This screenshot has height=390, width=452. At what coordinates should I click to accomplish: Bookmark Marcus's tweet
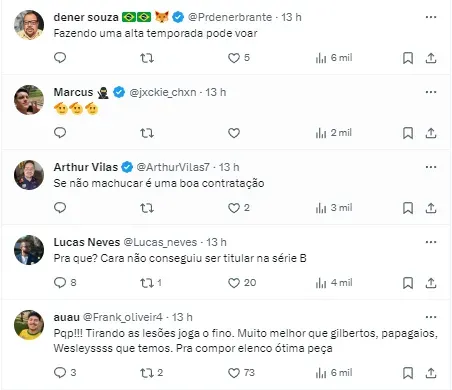coord(408,133)
